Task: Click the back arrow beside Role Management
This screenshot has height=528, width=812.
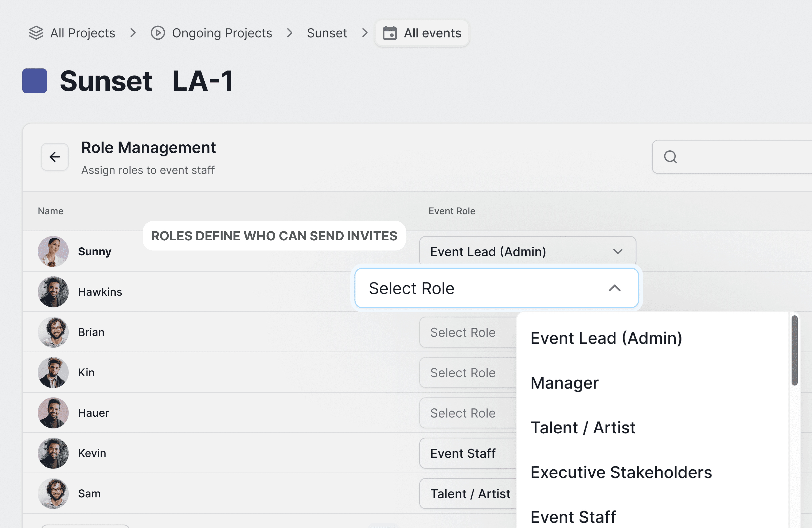Action: [55, 157]
